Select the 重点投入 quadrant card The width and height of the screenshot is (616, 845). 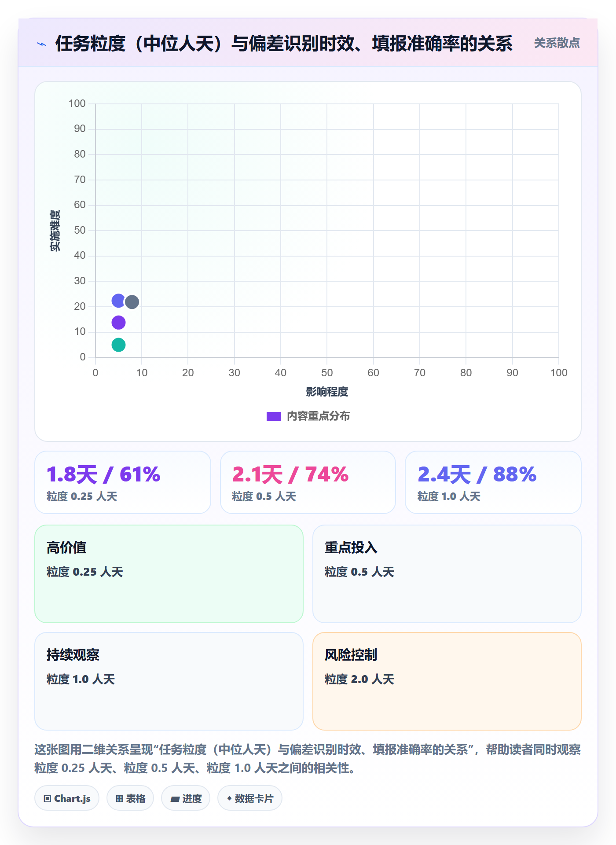point(447,574)
